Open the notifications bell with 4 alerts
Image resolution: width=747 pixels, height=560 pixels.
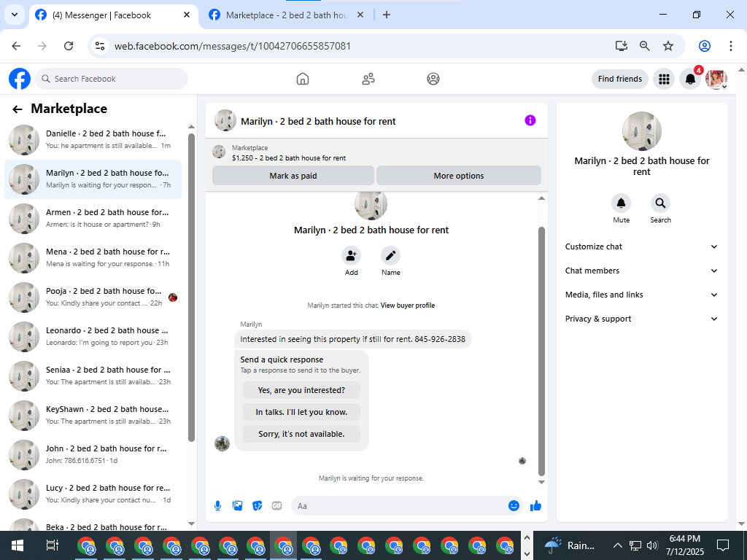pyautogui.click(x=690, y=79)
